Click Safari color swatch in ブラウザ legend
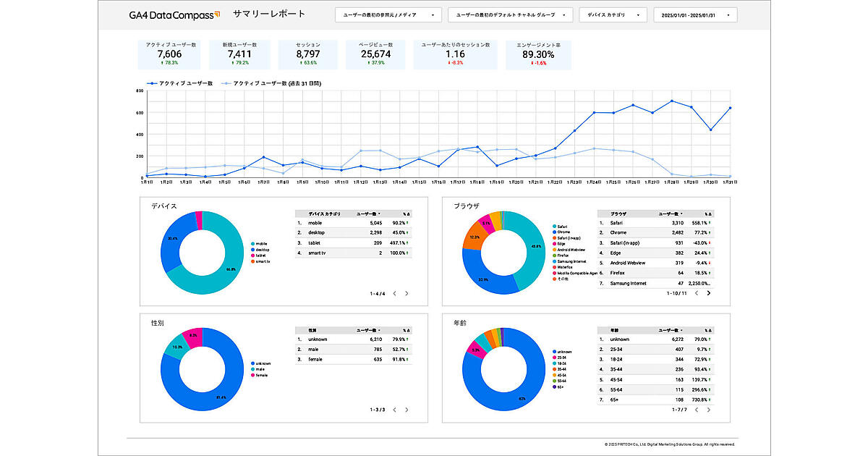868x456 pixels. (554, 227)
